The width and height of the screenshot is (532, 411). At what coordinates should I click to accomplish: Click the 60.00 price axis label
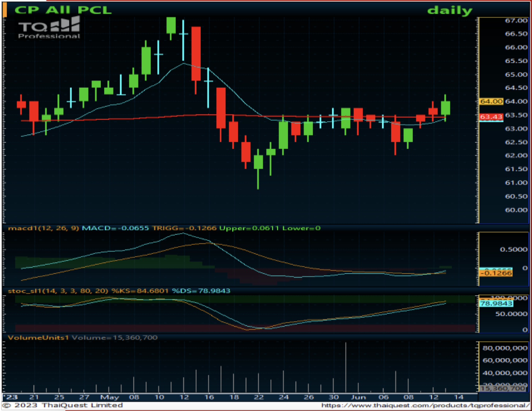click(x=516, y=210)
